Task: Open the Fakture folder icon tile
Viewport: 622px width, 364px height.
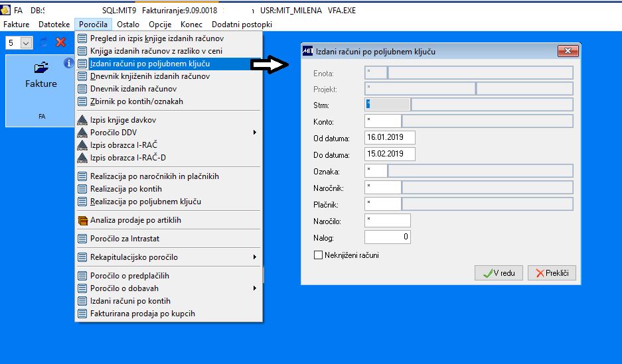Action: click(x=41, y=68)
